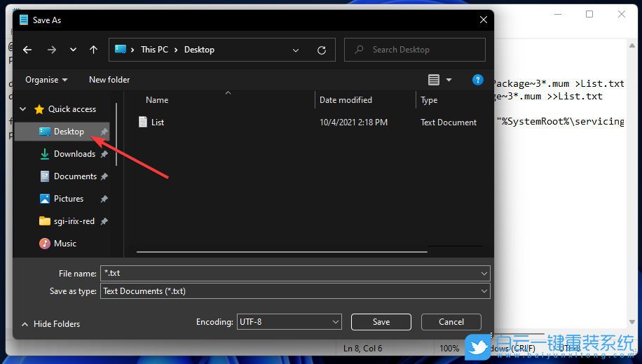Create a New folder
The height and width of the screenshot is (364, 642).
point(109,80)
